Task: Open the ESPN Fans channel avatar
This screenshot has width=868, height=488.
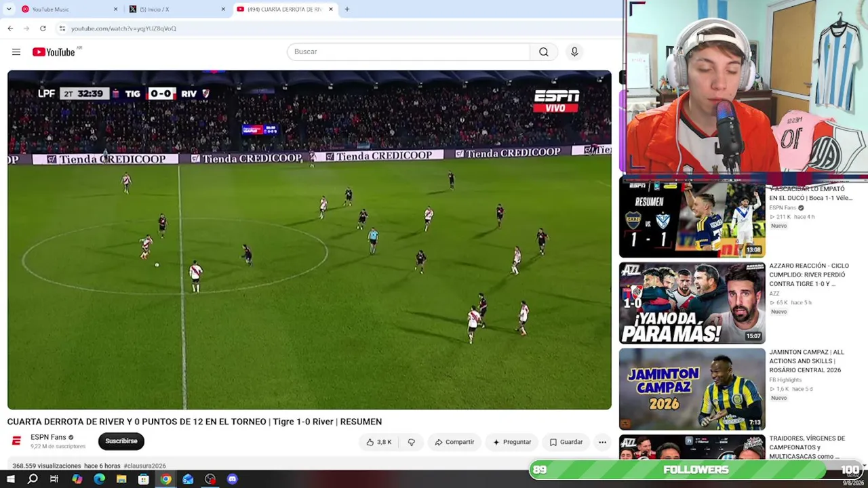Action: click(x=16, y=441)
